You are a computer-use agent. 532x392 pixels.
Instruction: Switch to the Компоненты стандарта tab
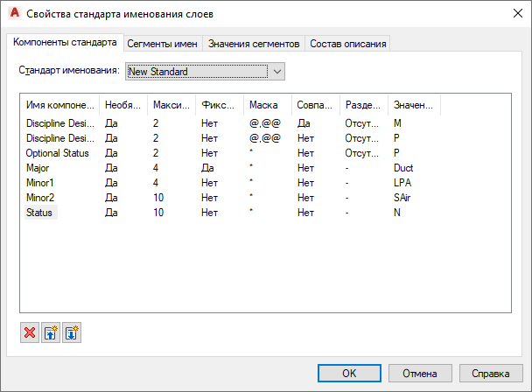[65, 43]
